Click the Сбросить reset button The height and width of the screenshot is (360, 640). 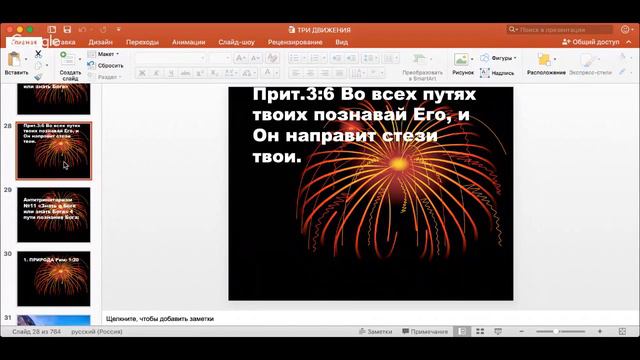coord(105,65)
